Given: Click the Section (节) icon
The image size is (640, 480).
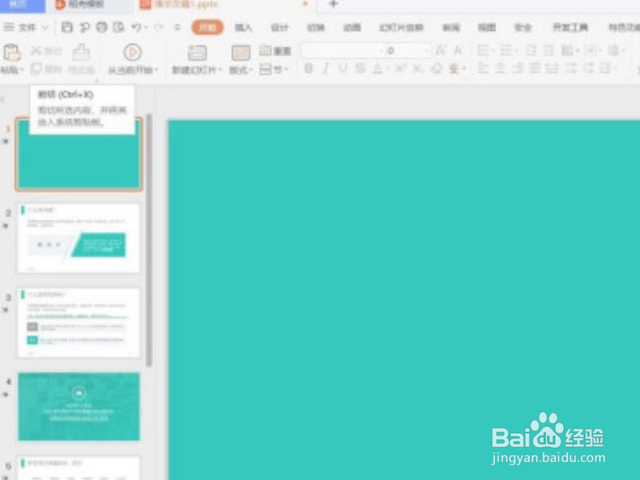Looking at the screenshot, I should pos(266,69).
